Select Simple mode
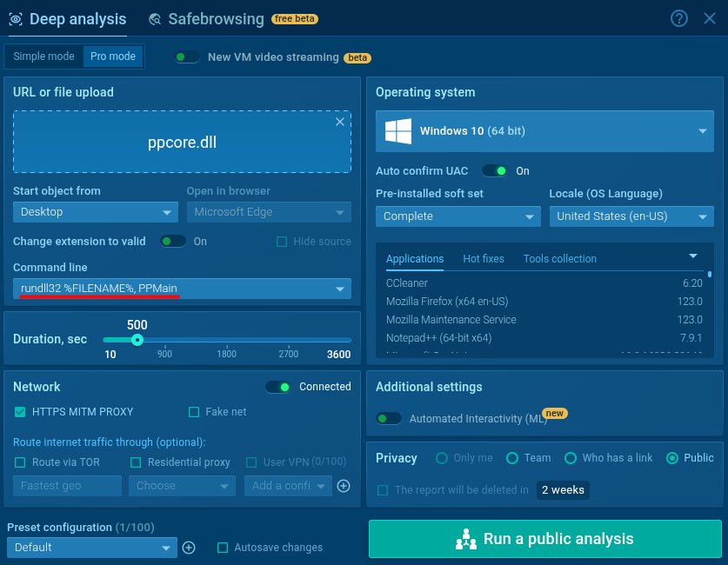Screen dimensions: 728x565 click(x=43, y=56)
